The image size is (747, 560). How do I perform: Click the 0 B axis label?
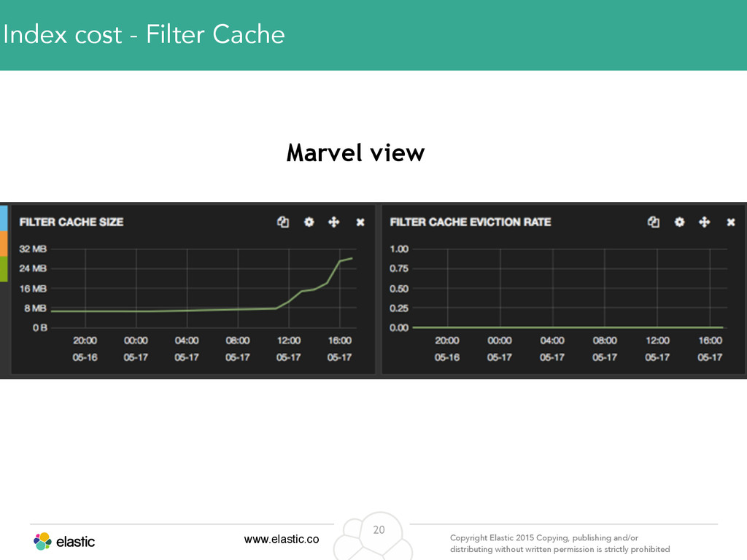(x=40, y=327)
